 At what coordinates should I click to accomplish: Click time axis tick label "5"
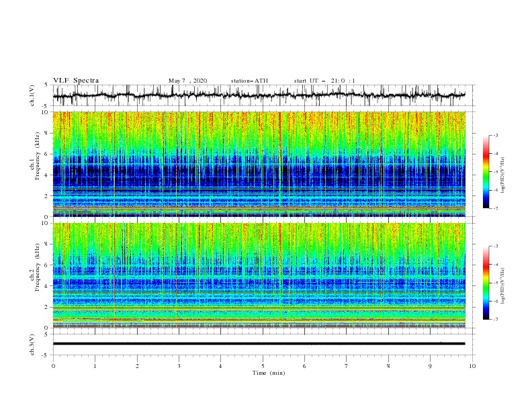point(263,366)
